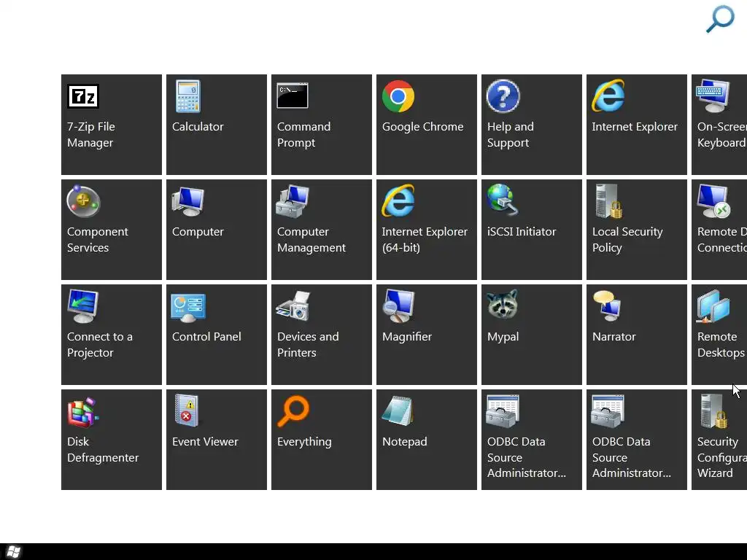Screen dimensions: 747x560
Task: Launch the Mypal browser tile
Action: 532,334
